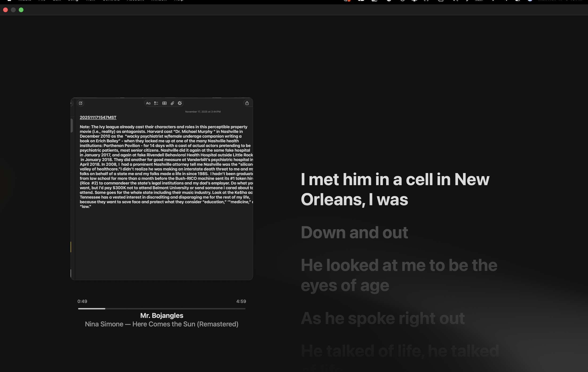This screenshot has width=588, height=372.
Task: Open the artist and album line Nina Simone
Action: [162, 324]
